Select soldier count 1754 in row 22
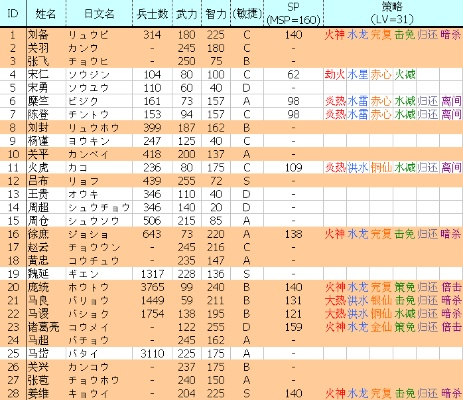Image resolution: width=463 pixels, height=400 pixels. (152, 314)
